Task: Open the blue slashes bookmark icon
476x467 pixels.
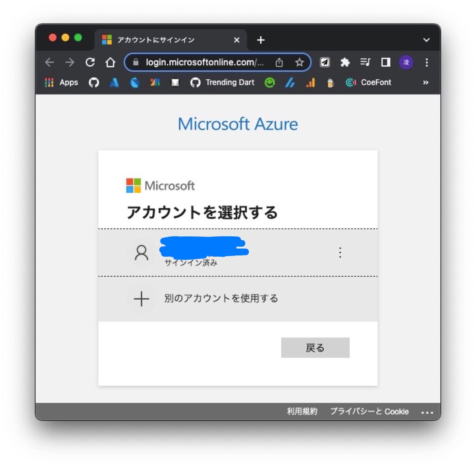Action: [290, 82]
